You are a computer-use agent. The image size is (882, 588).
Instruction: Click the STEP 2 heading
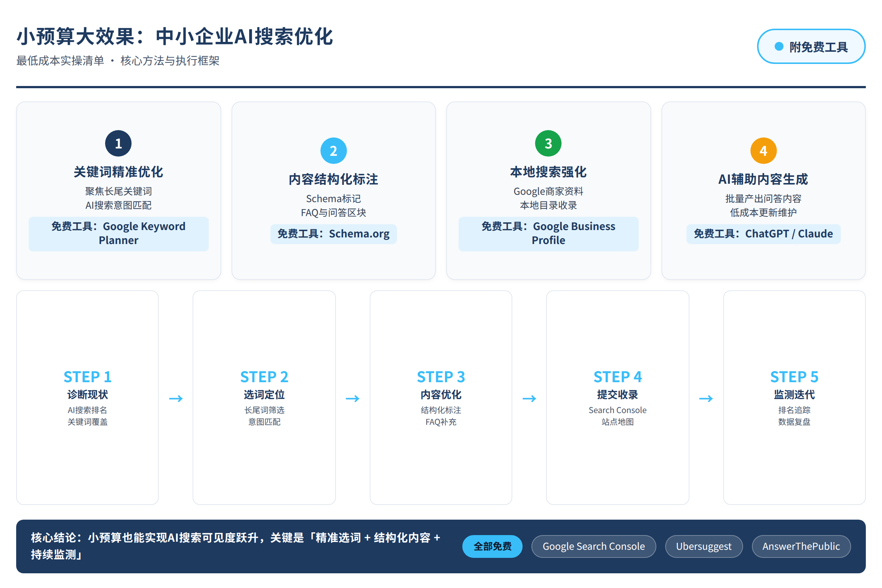click(x=264, y=377)
